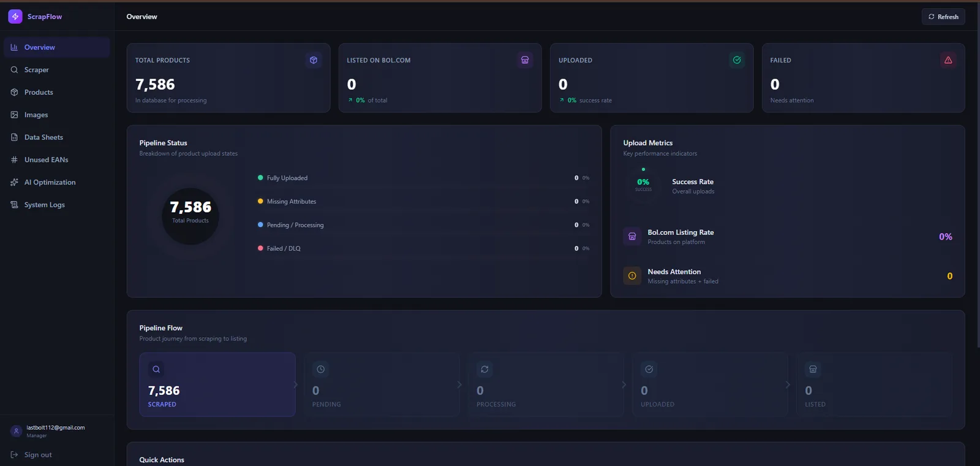This screenshot has width=980, height=466.
Task: Open the Overview page in sidebar
Action: tap(57, 47)
